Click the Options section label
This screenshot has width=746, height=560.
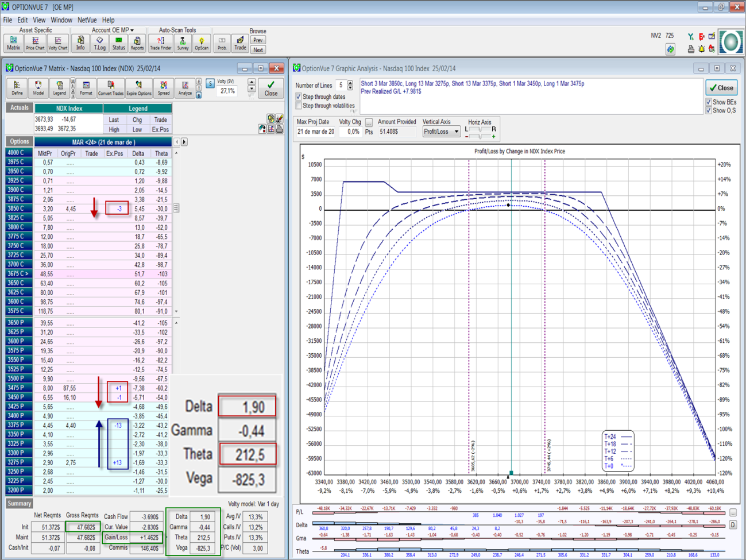[x=19, y=141]
